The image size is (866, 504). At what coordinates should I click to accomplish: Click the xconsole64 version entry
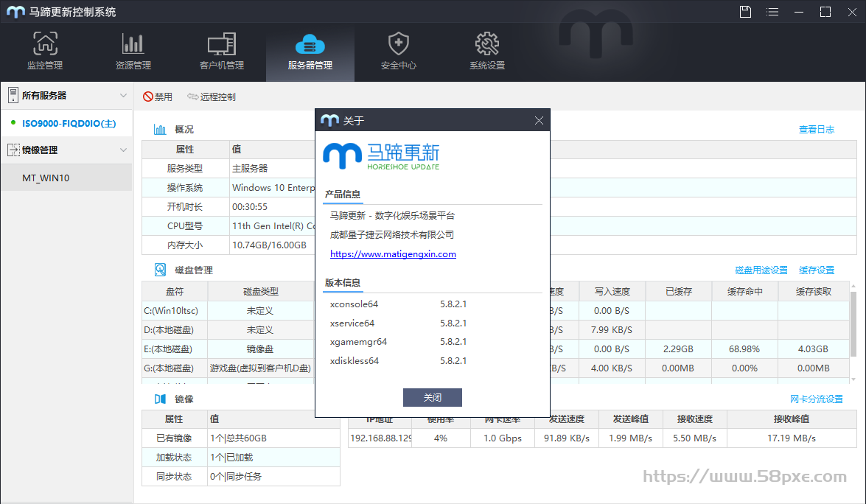[x=354, y=304]
